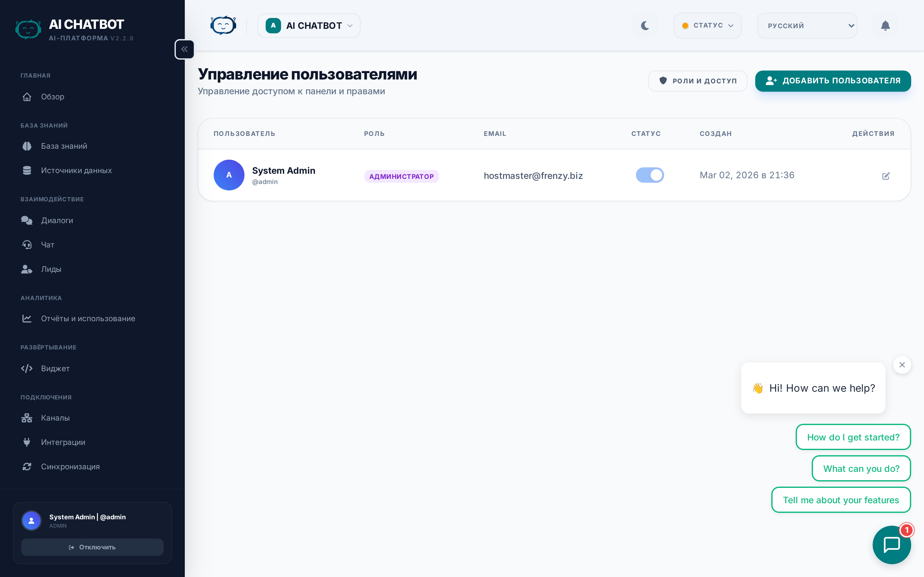Open Виджет code icon in sidebar
Viewport: 924px width, 577px height.
pyautogui.click(x=27, y=368)
